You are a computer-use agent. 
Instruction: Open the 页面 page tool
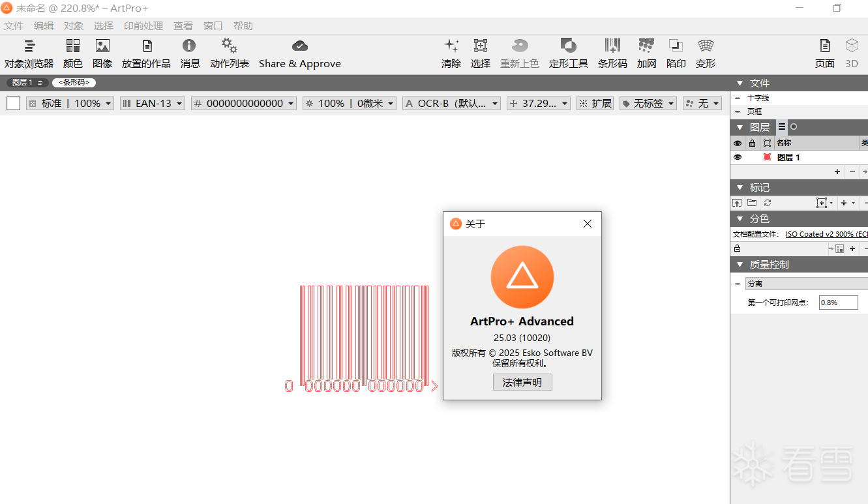825,53
